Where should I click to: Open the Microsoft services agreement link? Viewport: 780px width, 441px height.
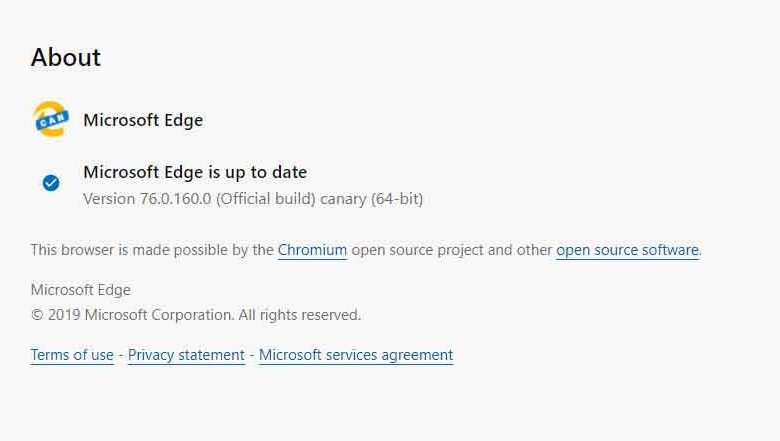pyautogui.click(x=356, y=355)
